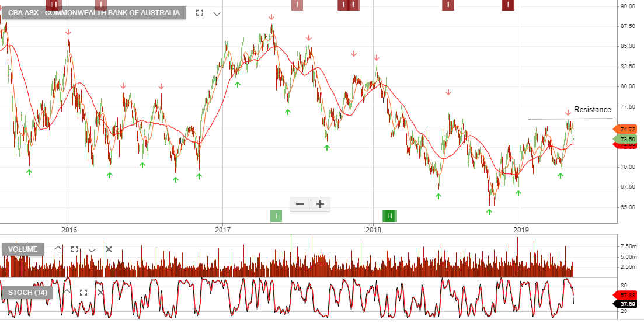The height and width of the screenshot is (323, 644).
Task: Select the red sell arrow beside Resistance label
Action: click(x=568, y=112)
